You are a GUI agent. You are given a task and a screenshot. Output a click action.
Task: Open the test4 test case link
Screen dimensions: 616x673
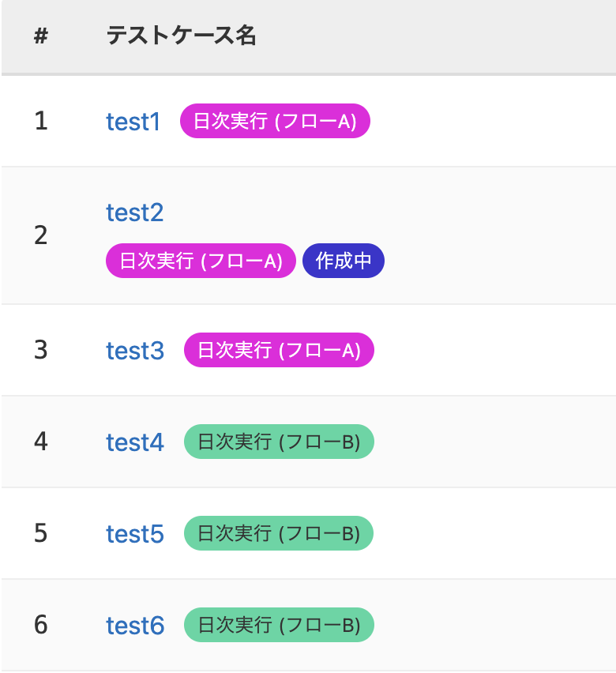[x=135, y=442]
